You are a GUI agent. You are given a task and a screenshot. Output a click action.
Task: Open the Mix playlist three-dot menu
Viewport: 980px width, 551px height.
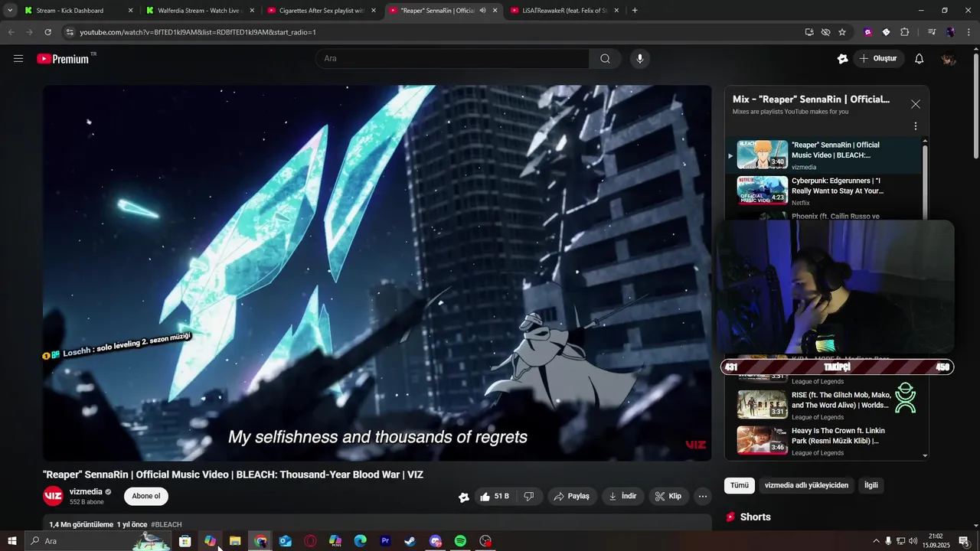click(915, 126)
